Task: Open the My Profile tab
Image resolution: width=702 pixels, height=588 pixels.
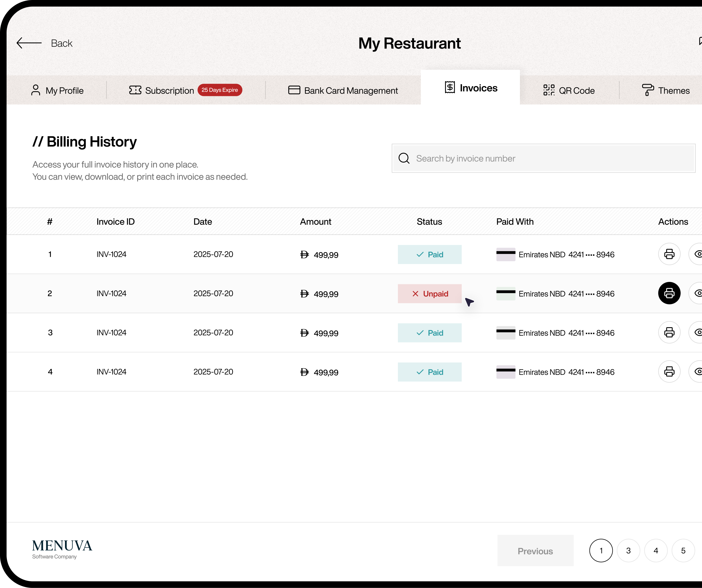Action: pyautogui.click(x=57, y=91)
